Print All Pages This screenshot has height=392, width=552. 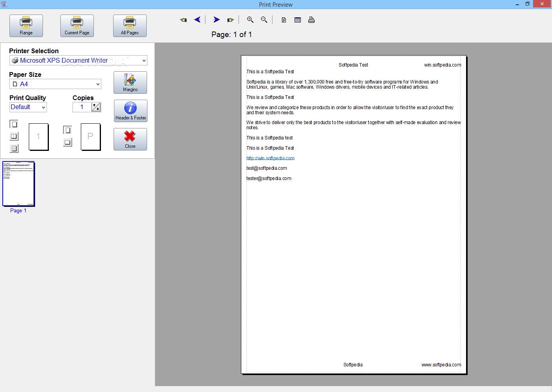[130, 26]
